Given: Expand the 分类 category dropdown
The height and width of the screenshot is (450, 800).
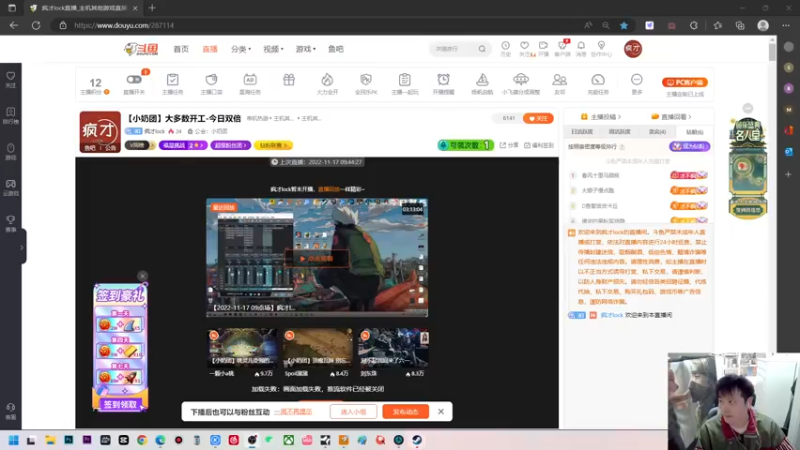Looking at the screenshot, I should coord(241,49).
